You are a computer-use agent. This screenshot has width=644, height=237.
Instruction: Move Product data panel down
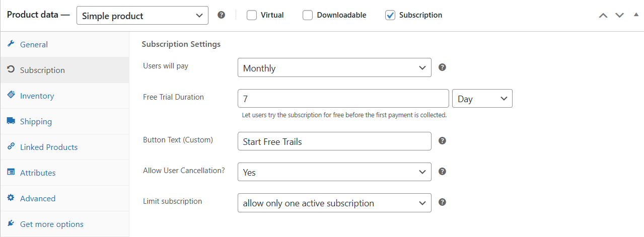coord(619,16)
